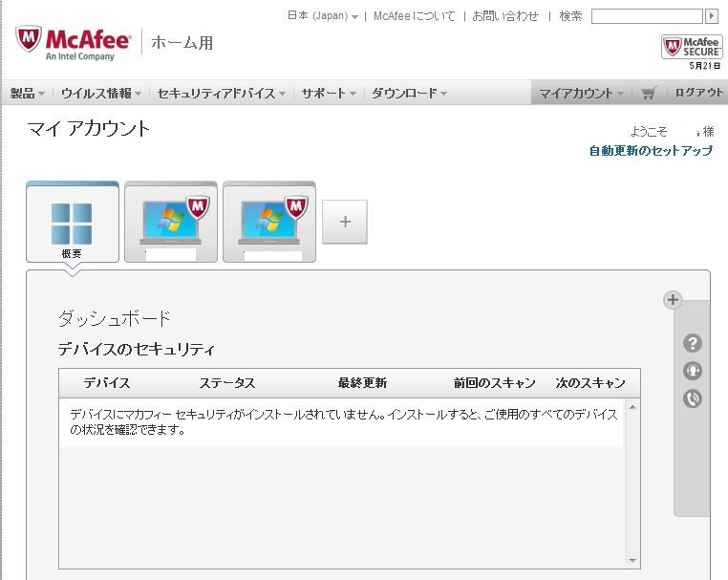Screen dimensions: 728x580
Task: Click the McAfee logo in the header
Action: tap(74, 43)
